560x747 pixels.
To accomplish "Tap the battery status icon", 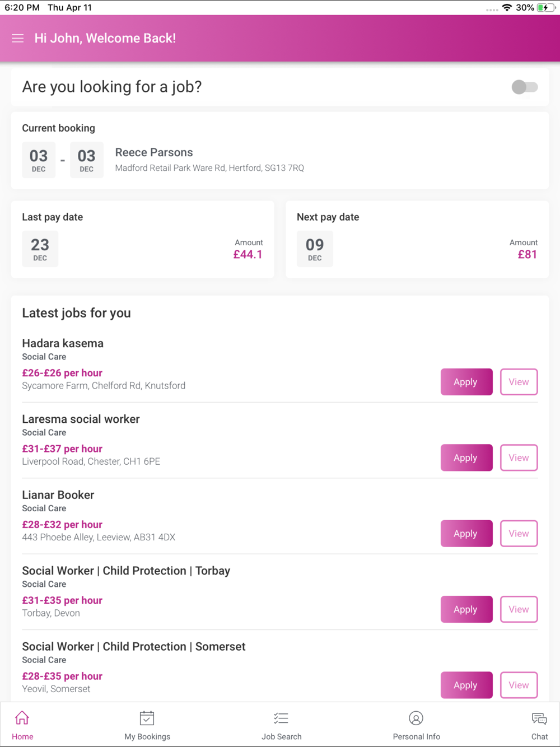I will [546, 8].
